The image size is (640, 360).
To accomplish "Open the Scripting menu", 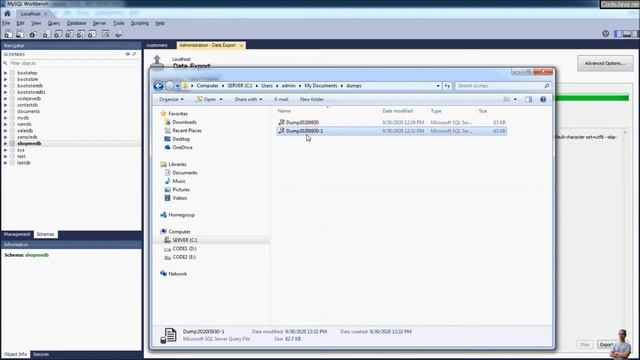I will [x=140, y=23].
